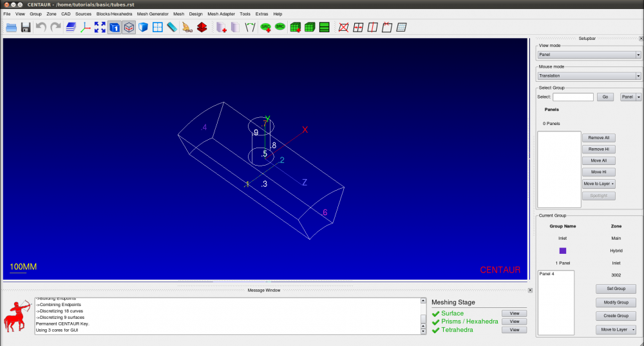Click the SRC source with plus icon

[266, 28]
